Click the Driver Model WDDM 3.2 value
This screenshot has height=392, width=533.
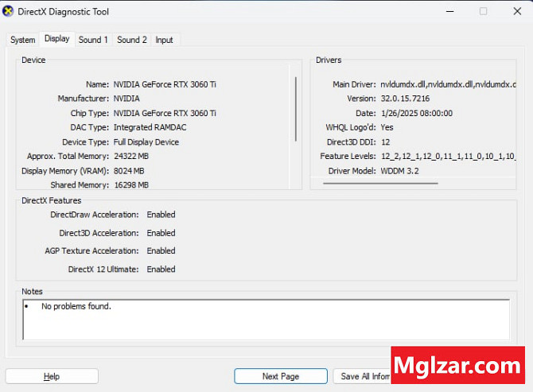click(399, 171)
